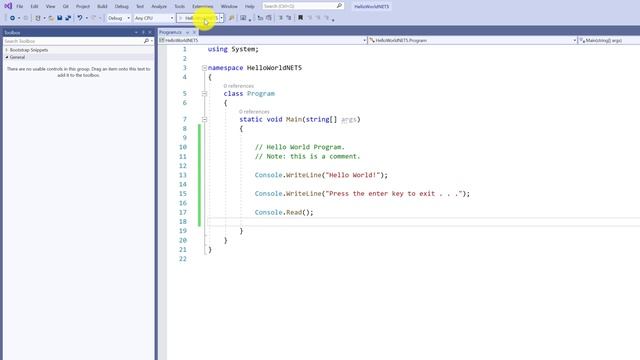Screen dimensions: 640x360
Task: Expand the Bootstrap Snippets toolbox group
Action: 7,50
